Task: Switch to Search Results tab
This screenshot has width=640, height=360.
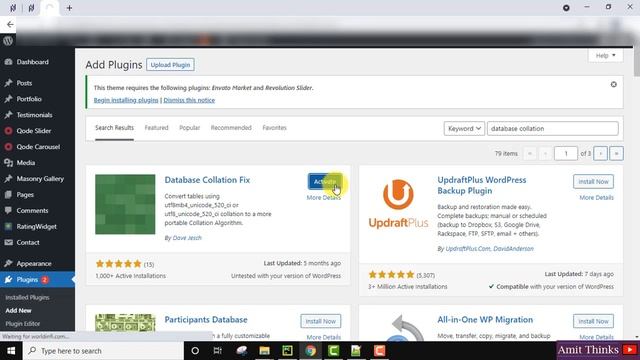Action: 114,128
